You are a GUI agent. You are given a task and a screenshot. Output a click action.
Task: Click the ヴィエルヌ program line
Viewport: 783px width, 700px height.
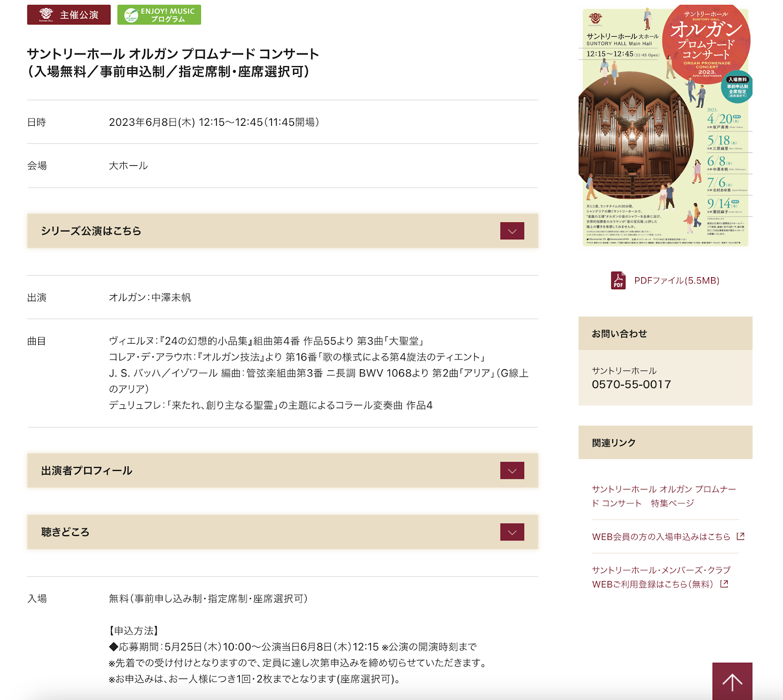click(267, 341)
